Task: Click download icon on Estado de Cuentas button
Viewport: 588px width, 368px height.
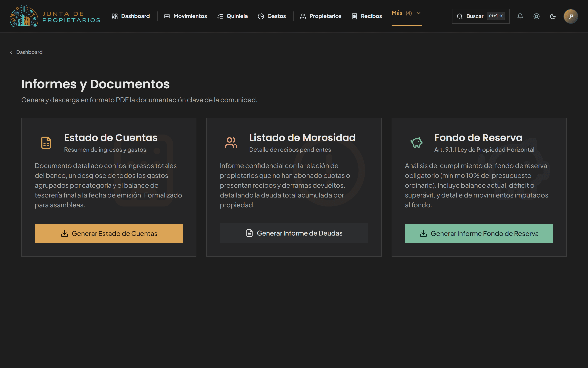Action: (x=64, y=233)
